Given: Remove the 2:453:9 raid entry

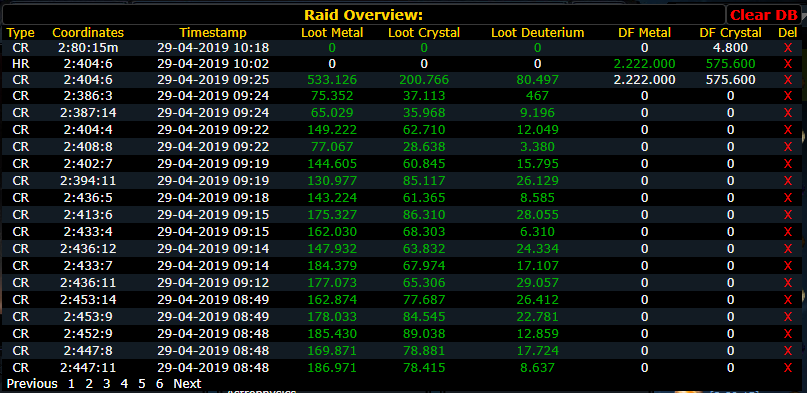Looking at the screenshot, I should pyautogui.click(x=787, y=316).
